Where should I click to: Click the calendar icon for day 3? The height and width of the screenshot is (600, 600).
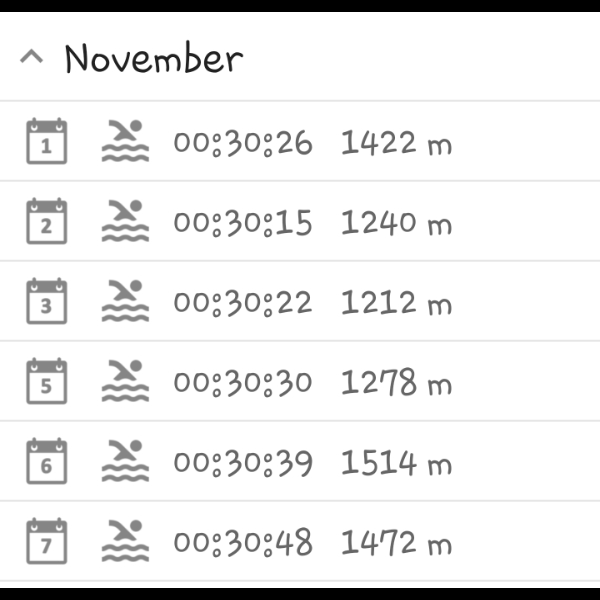tap(46, 302)
